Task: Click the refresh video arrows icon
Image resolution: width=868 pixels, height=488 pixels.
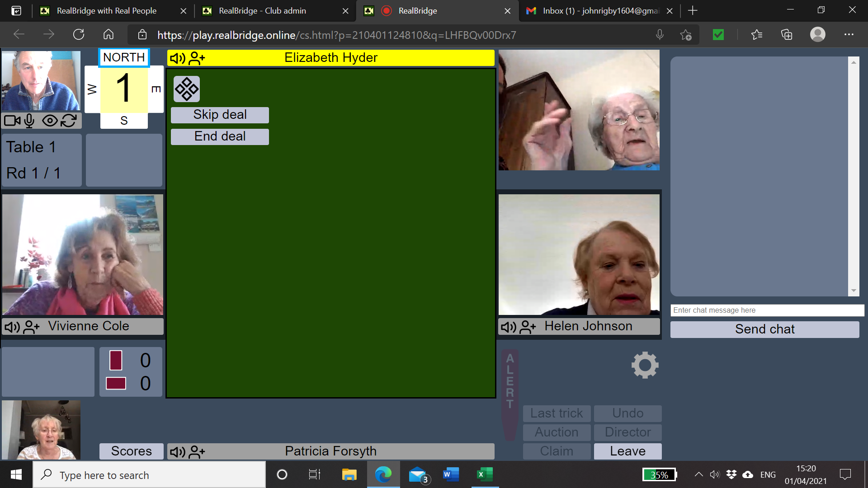Action: click(x=69, y=121)
